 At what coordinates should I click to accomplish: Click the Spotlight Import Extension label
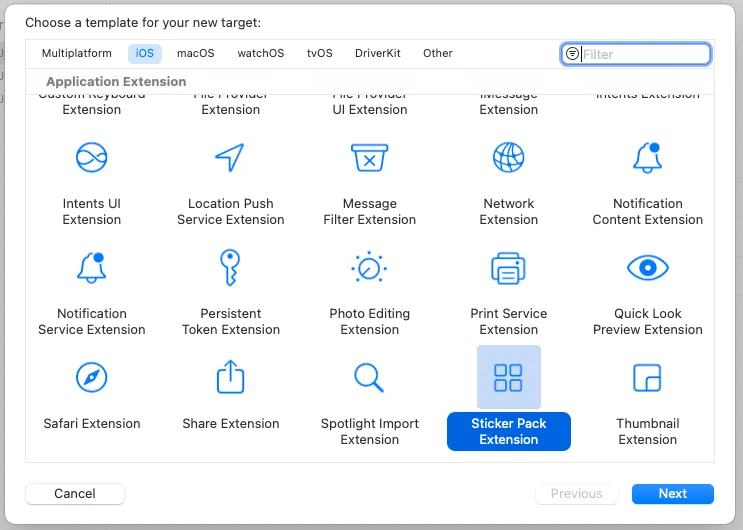coord(370,431)
